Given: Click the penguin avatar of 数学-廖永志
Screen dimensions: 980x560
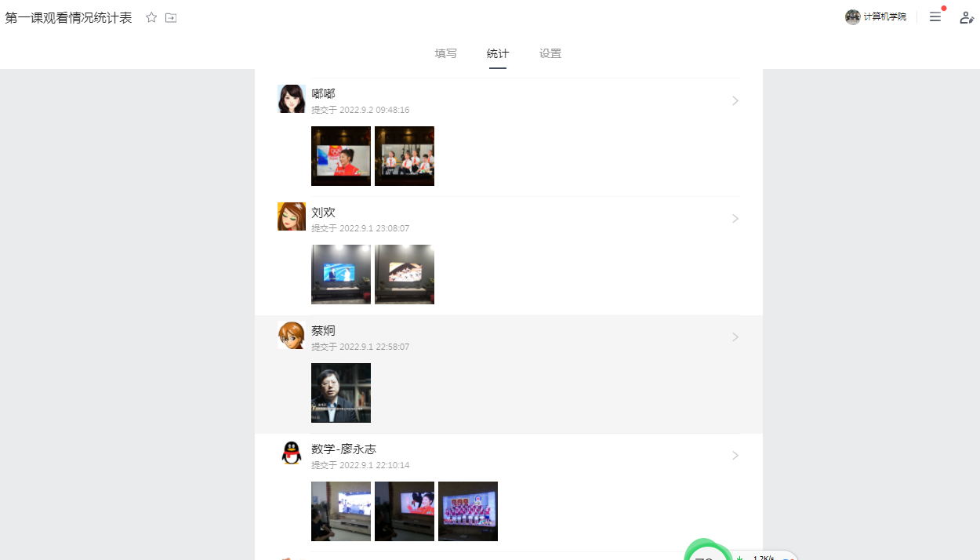Looking at the screenshot, I should (292, 453).
